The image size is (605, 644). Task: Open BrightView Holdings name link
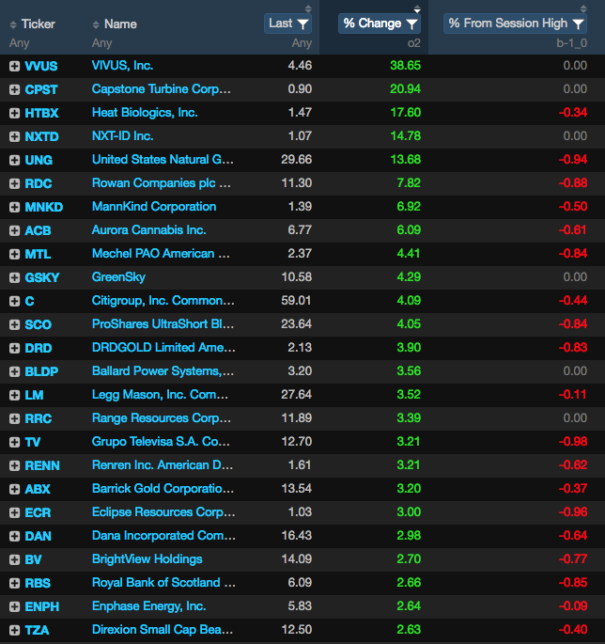click(147, 559)
